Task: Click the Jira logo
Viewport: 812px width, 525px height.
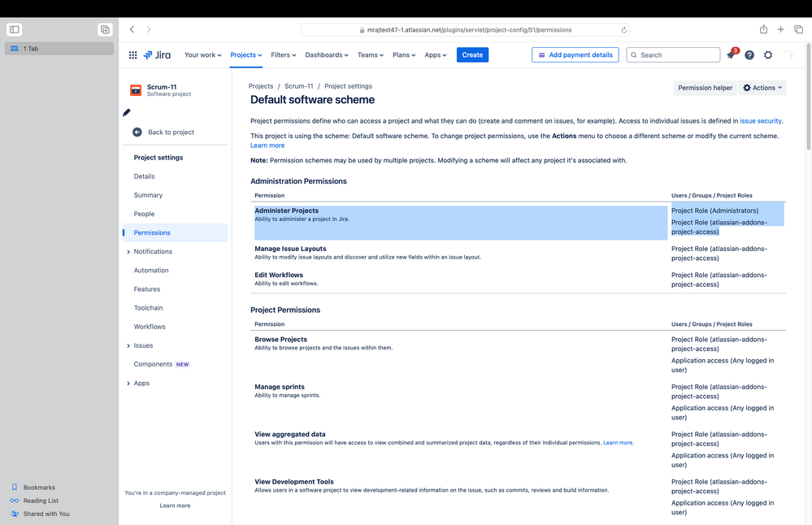Action: coord(157,55)
